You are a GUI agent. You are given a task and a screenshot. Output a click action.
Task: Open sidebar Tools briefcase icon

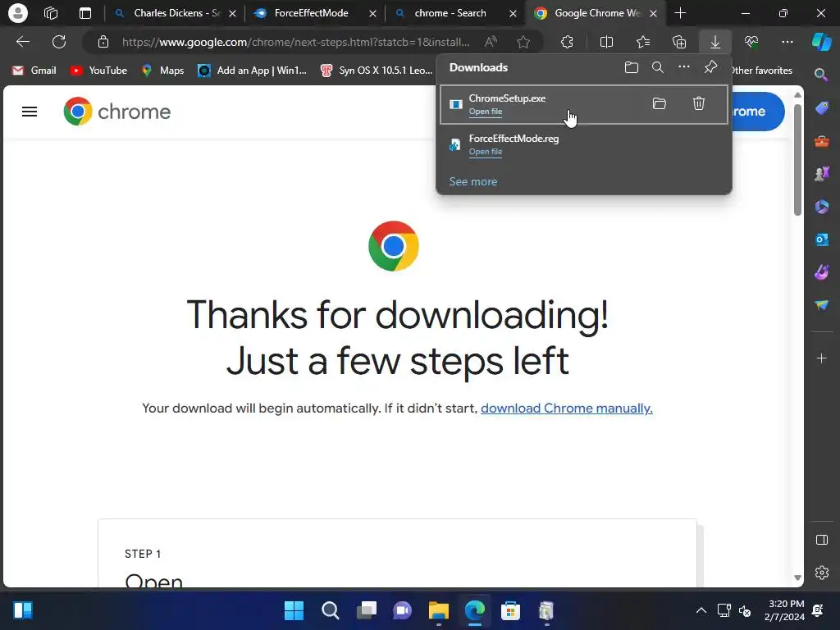821,141
